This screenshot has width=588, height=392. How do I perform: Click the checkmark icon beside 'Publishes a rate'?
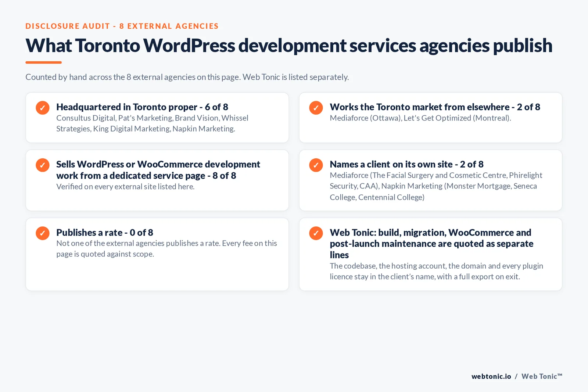click(43, 233)
